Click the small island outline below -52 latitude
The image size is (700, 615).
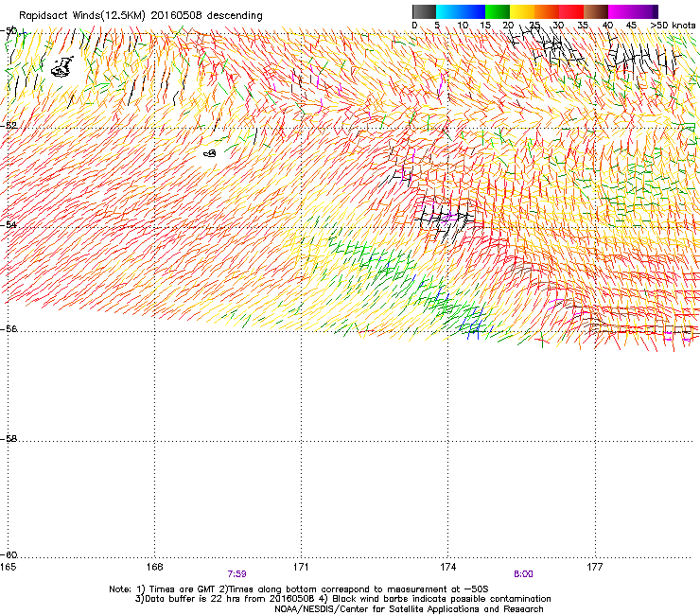[210, 153]
